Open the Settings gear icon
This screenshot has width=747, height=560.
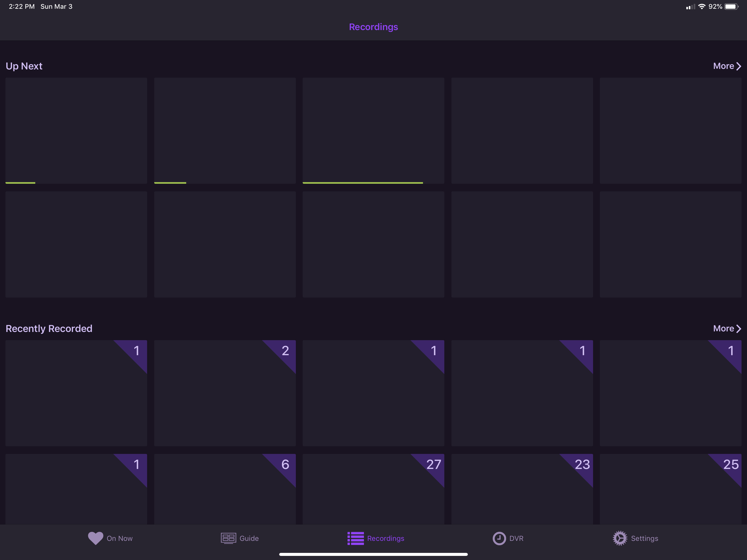click(x=620, y=538)
